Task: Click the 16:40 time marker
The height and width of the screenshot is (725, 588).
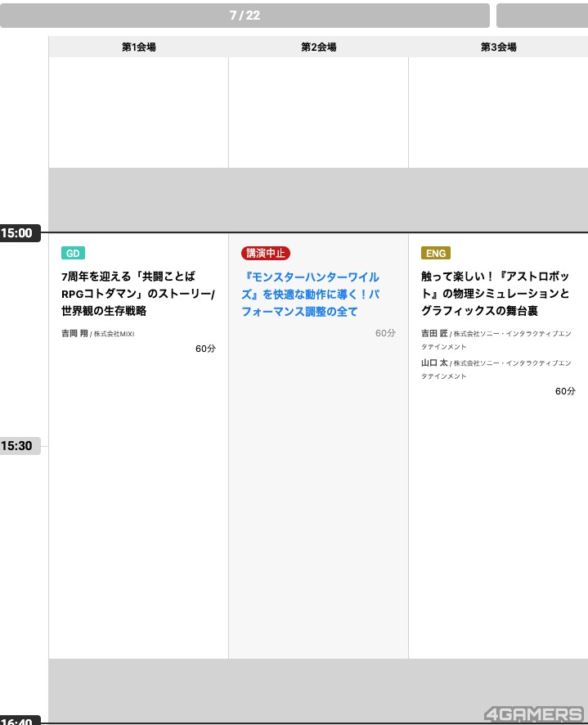Action: pyautogui.click(x=20, y=720)
